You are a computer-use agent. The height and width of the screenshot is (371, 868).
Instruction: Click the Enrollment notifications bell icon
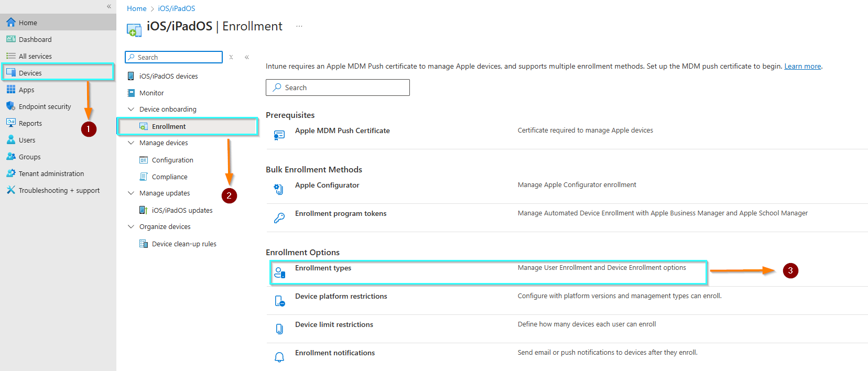coord(279,357)
